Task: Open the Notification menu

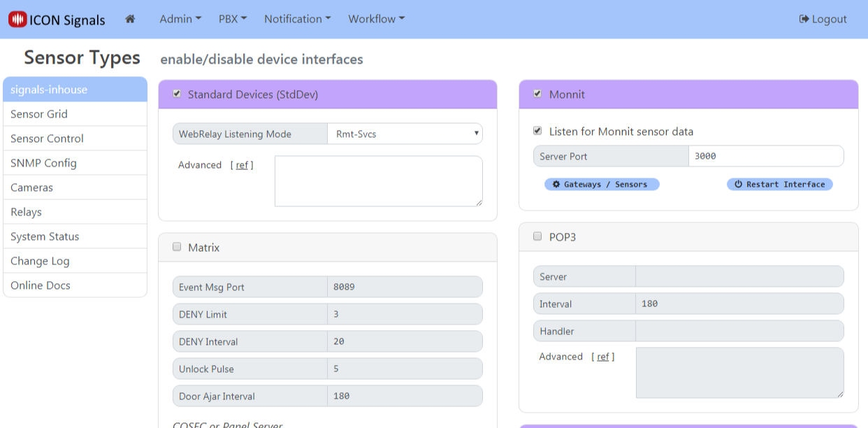Action: tap(297, 19)
